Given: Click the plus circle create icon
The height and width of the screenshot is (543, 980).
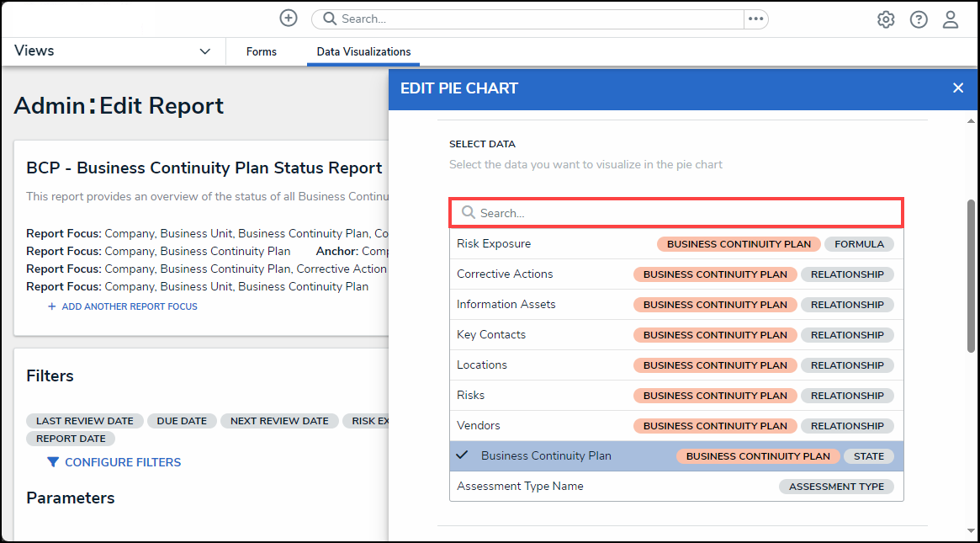Looking at the screenshot, I should coord(289,19).
